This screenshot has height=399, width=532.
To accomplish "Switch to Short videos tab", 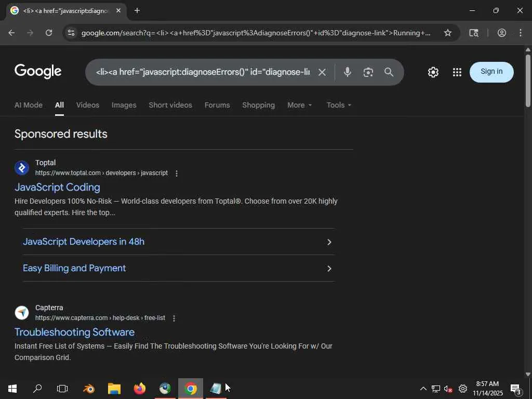I will click(170, 105).
